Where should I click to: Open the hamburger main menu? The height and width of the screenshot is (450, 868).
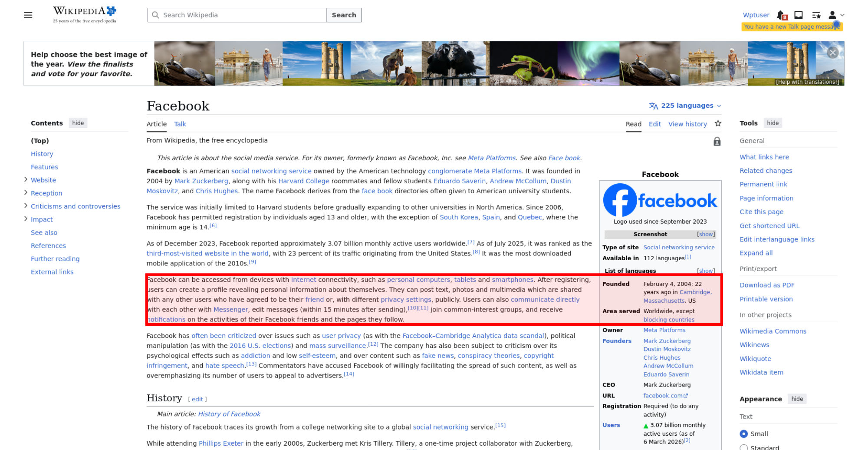(x=28, y=15)
